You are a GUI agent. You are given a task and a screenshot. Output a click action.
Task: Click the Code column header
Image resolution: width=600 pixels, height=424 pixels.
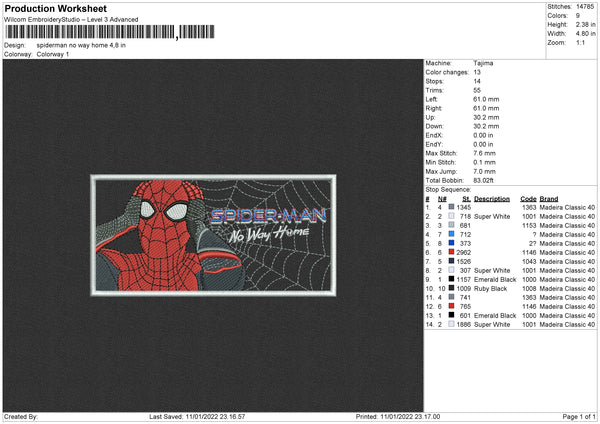(528, 199)
